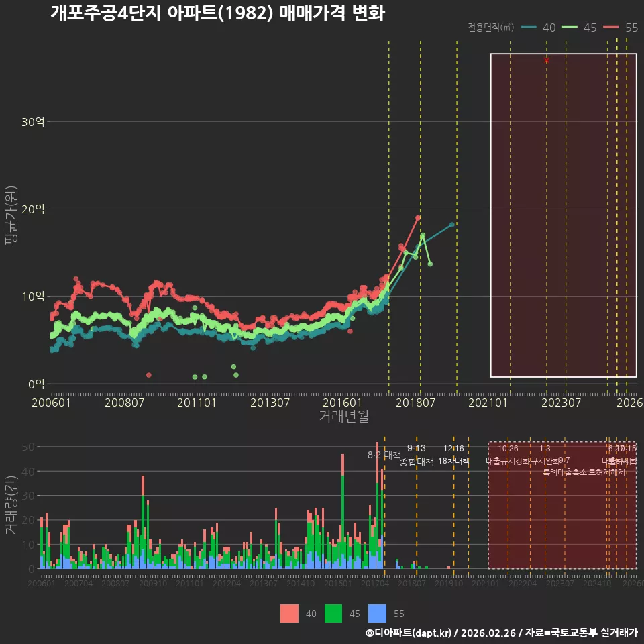The width and height of the screenshot is (644, 644).
Task: Click the '거래량(건)' volume axis title
Action: coord(11,504)
